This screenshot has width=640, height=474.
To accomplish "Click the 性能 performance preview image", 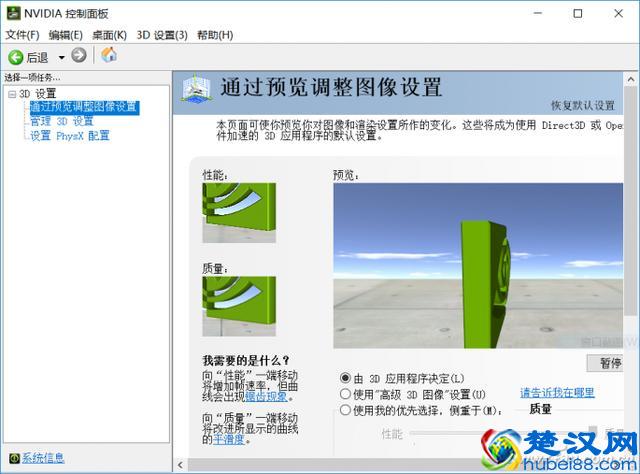I will tap(239, 213).
